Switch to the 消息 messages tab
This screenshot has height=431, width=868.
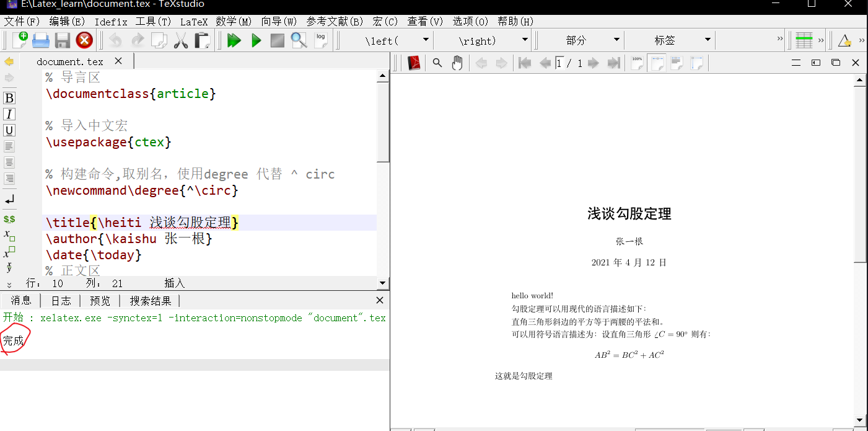21,301
